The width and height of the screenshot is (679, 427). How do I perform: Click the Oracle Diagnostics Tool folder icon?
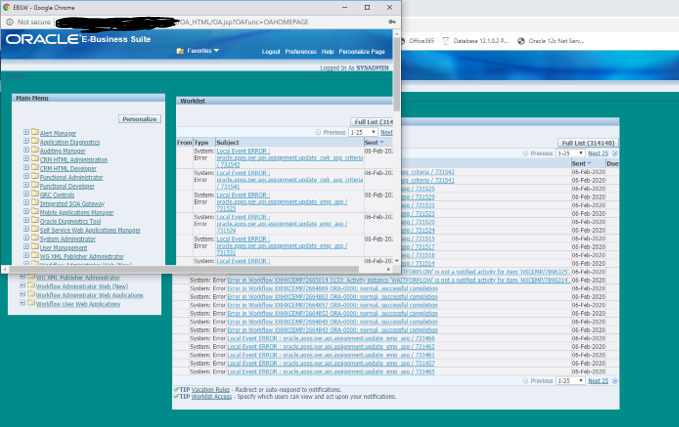35,220
